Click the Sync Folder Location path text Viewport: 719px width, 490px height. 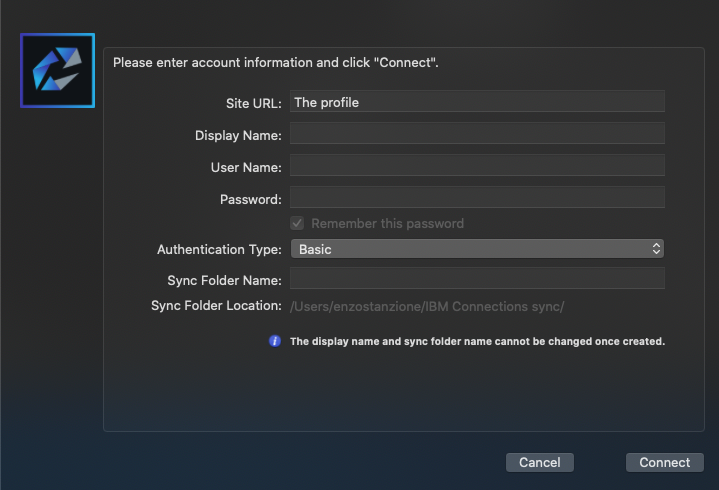427,307
